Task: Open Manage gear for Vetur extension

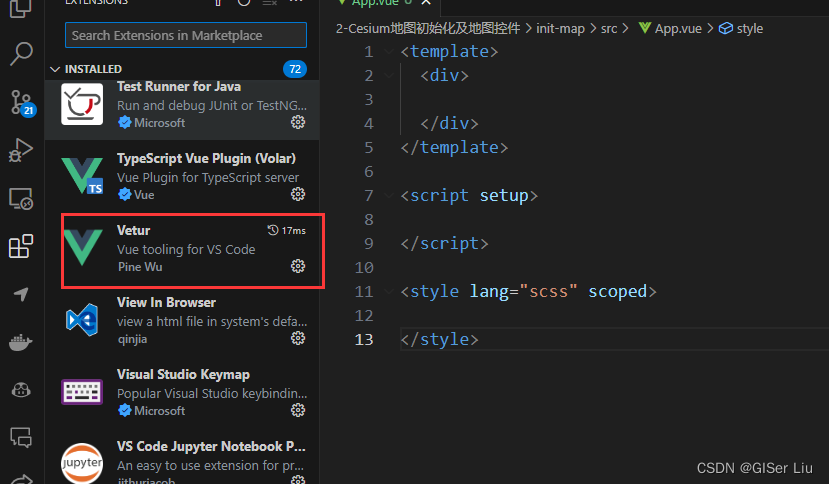Action: [x=298, y=266]
